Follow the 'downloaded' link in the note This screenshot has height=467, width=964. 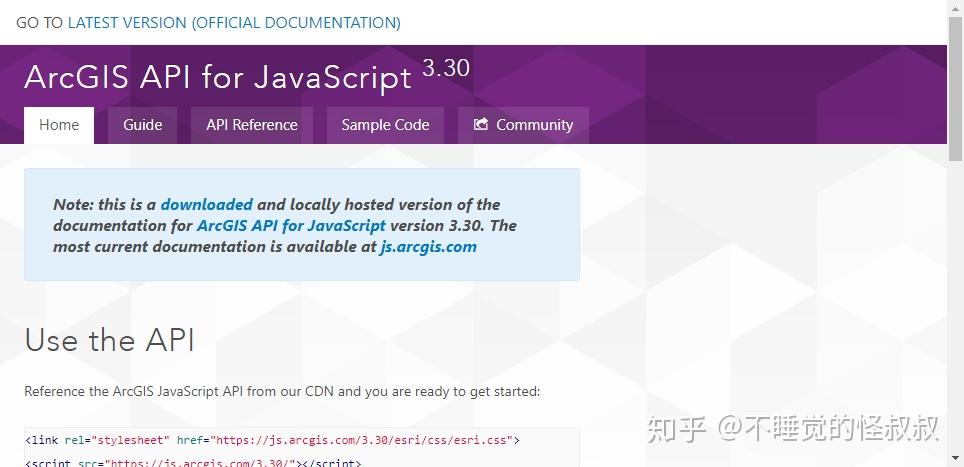coord(207,205)
